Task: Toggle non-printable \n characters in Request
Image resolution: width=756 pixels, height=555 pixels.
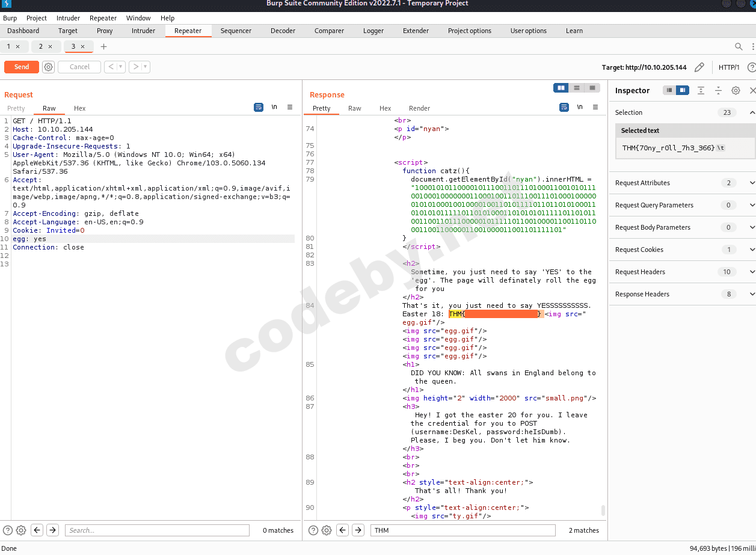Action: (274, 108)
